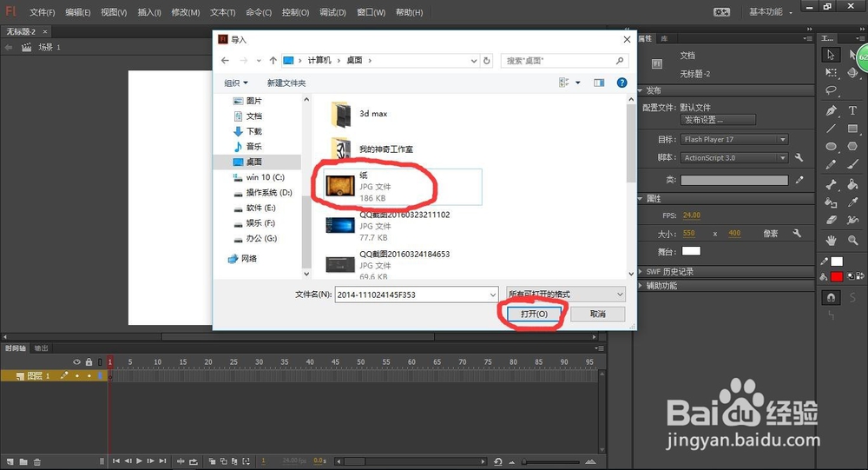Select the Lasso tool

[831, 90]
